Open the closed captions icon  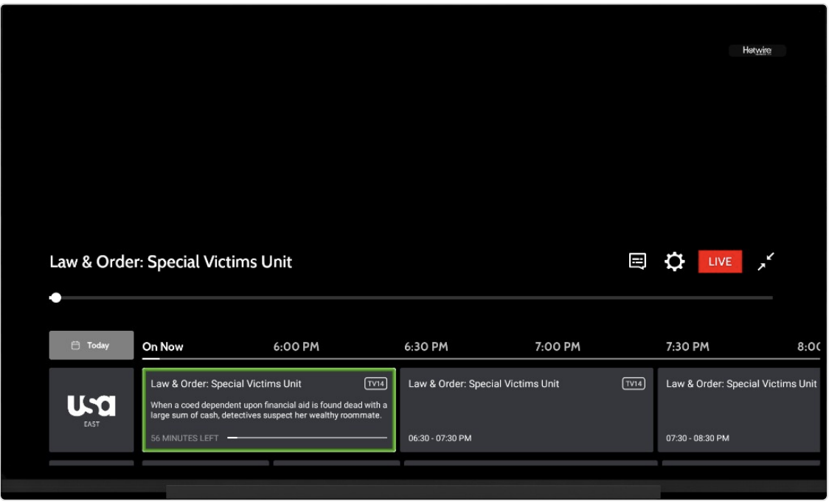637,262
